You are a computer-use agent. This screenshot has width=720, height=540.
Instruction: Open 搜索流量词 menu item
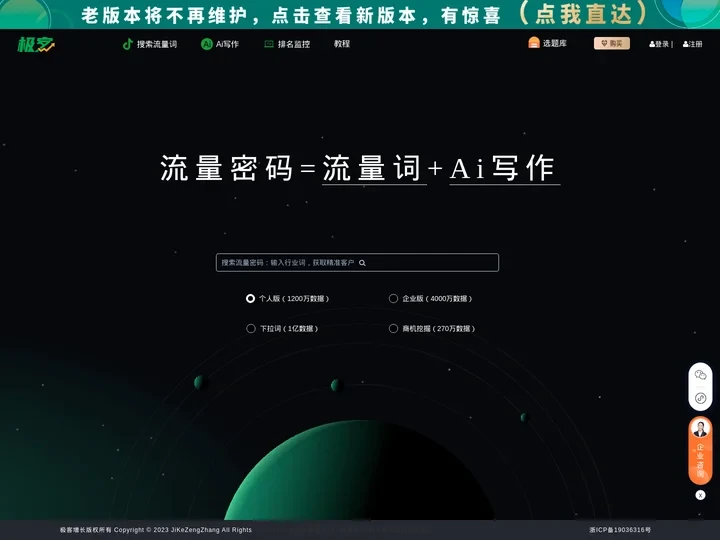pos(150,44)
